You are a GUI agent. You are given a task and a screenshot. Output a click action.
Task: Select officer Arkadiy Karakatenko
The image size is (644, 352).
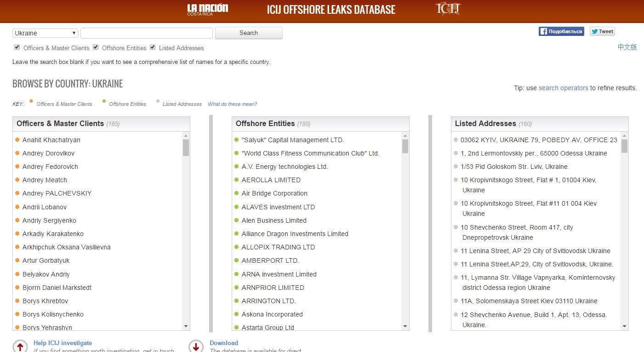point(53,234)
